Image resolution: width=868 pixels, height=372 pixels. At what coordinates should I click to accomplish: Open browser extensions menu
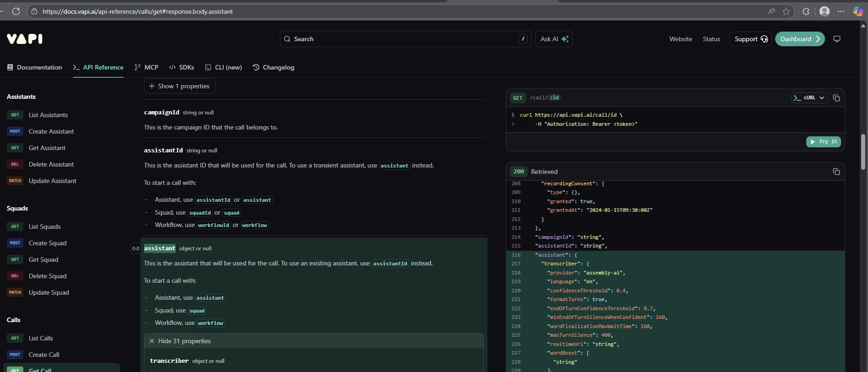tap(806, 11)
